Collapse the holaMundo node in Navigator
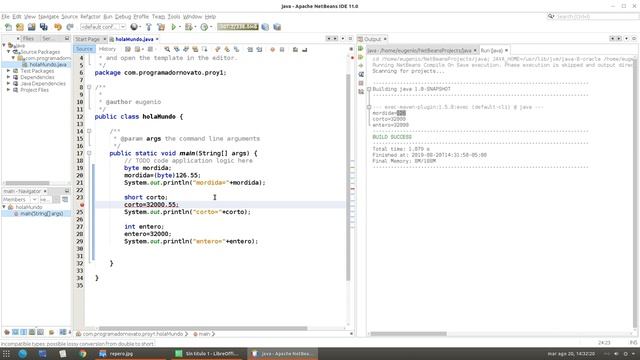The height and width of the screenshot is (360, 640). click(4, 207)
